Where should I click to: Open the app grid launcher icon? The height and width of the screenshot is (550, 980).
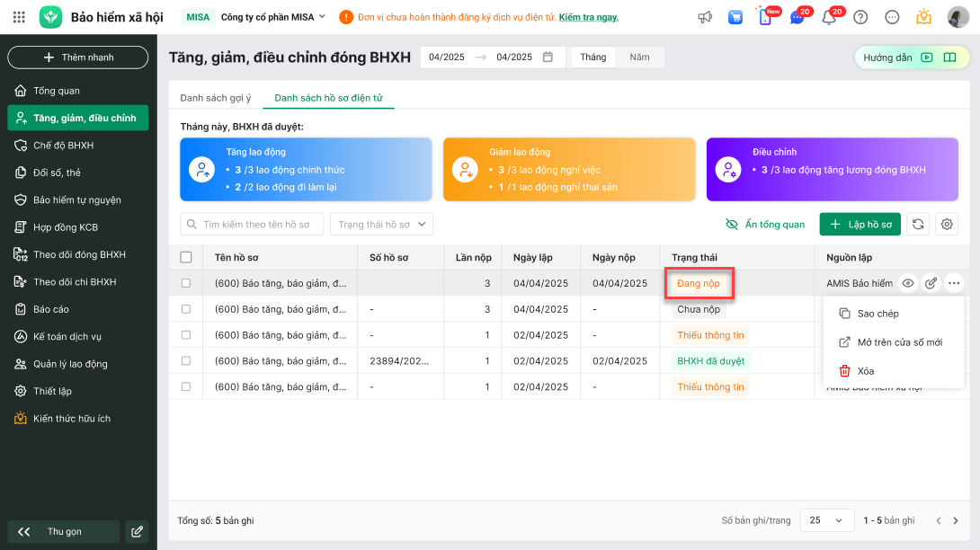pyautogui.click(x=19, y=17)
